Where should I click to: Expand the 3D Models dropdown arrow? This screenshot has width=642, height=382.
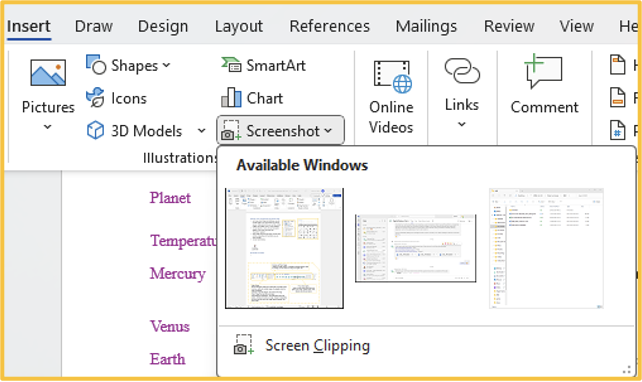(201, 131)
